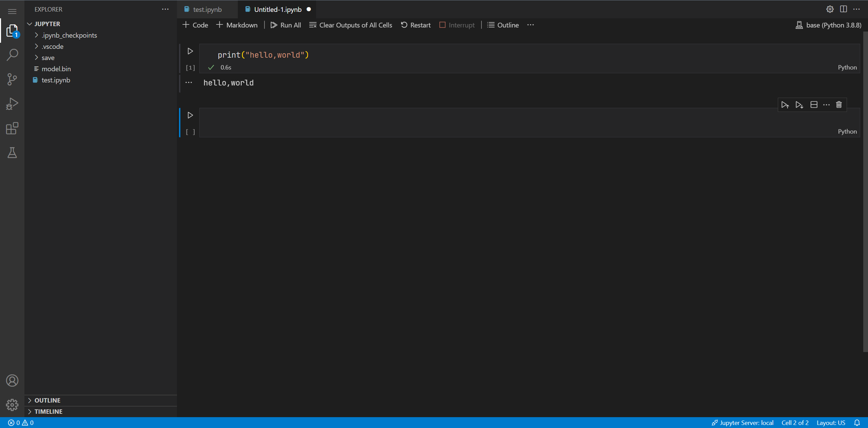Open the Testing flask view
The image size is (868, 428).
[x=12, y=153]
